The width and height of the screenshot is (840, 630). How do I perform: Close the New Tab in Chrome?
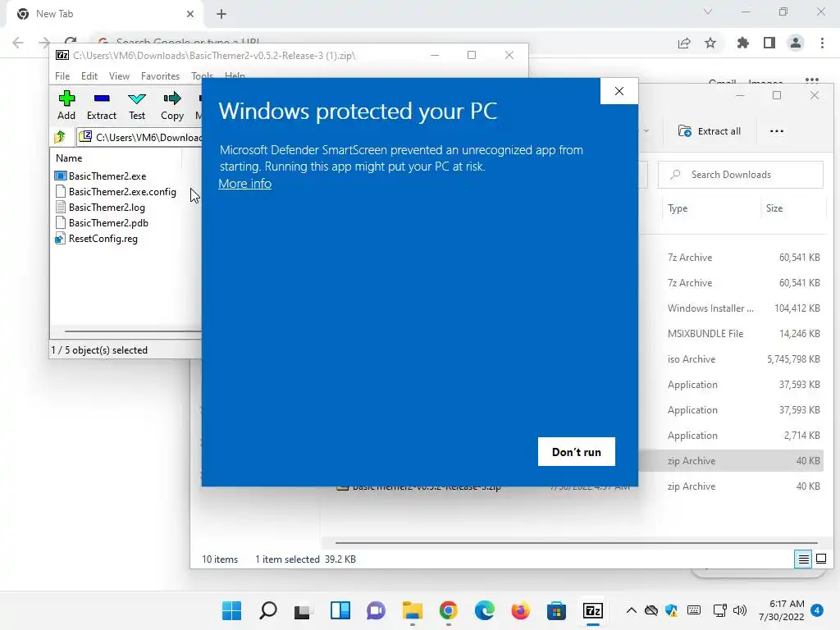click(x=190, y=14)
